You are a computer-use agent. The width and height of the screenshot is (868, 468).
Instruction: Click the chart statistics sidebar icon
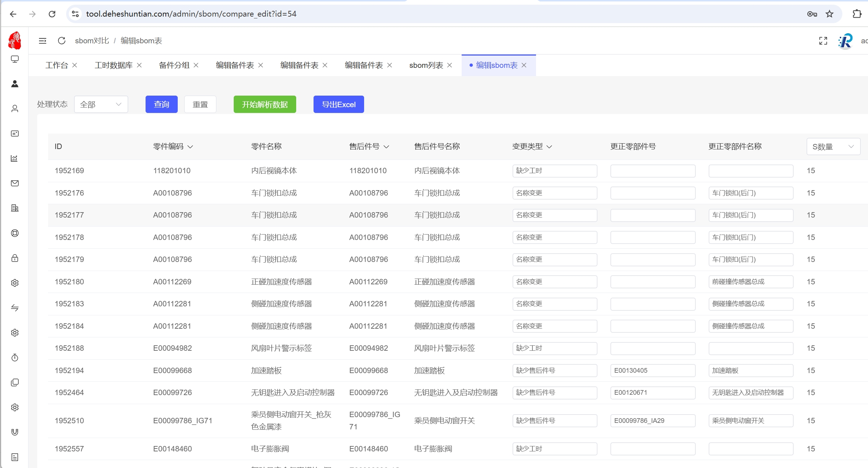click(x=15, y=158)
